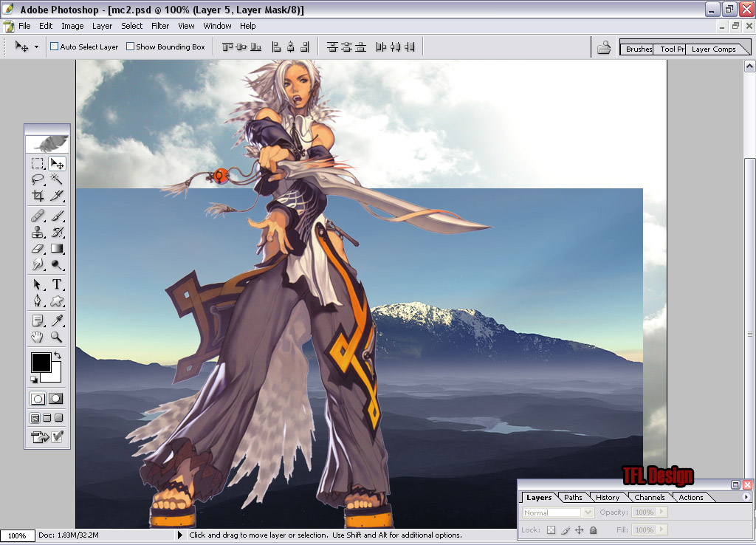Select the Brush tool
This screenshot has width=756, height=545.
57,216
